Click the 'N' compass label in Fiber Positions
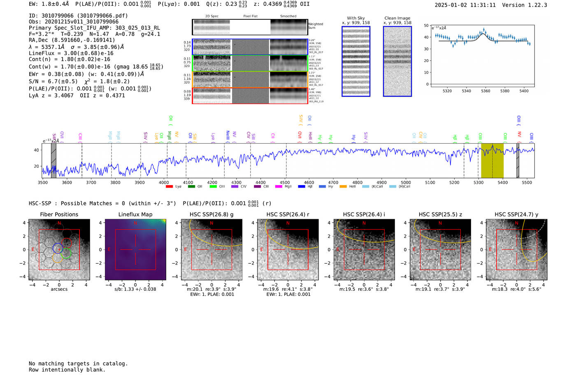The height and width of the screenshot is (392, 576). click(59, 223)
